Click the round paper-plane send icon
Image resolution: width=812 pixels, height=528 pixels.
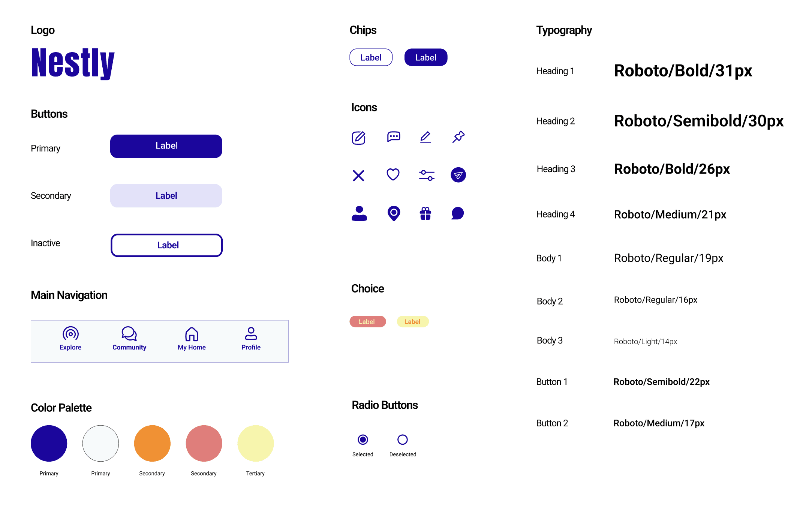point(458,175)
